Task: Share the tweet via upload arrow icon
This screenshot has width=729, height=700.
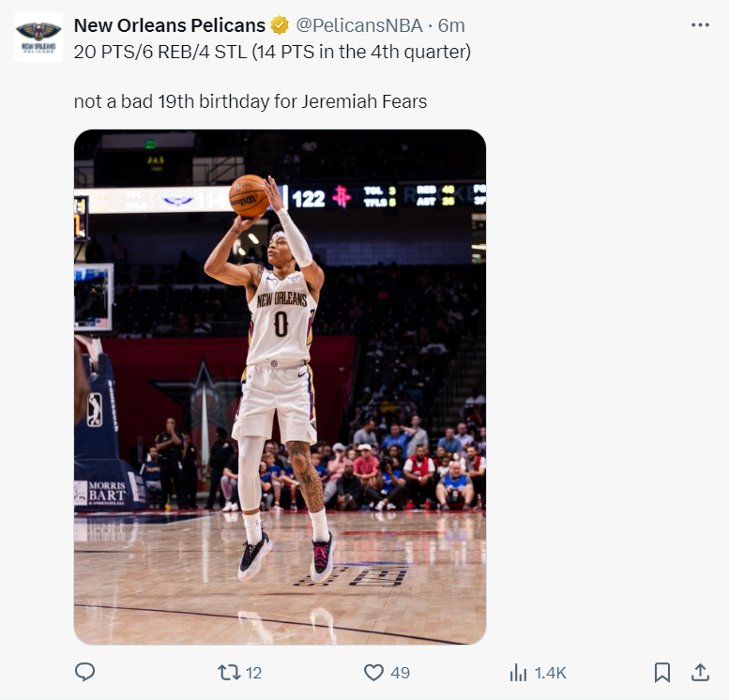Action: [700, 672]
